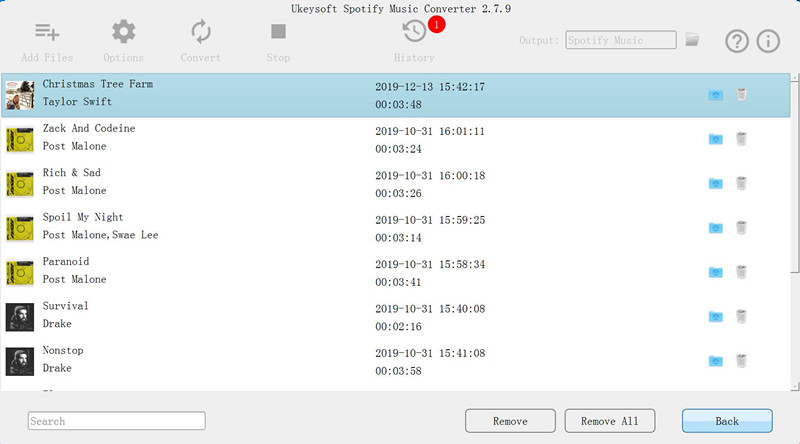This screenshot has height=444, width=800.
Task: Click timestamp 2019-10-31 15:40:08
Action: coord(430,309)
